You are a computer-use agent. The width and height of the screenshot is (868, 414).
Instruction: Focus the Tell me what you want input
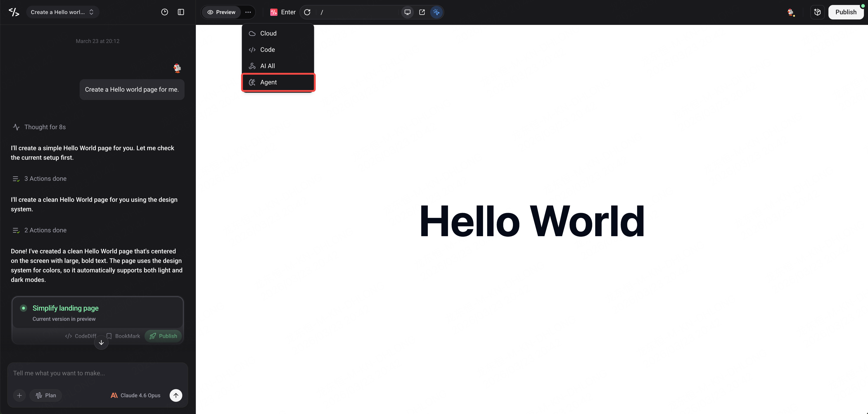[97, 373]
